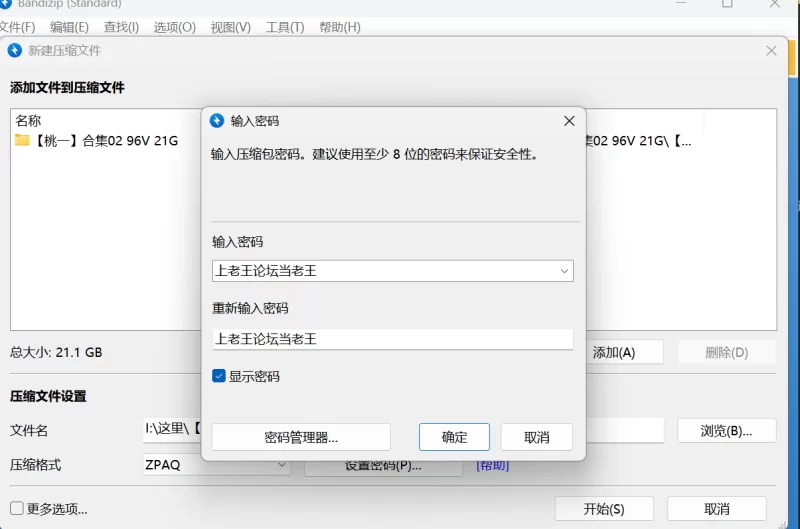Click the path text ending 96V 21G\【...

(x=639, y=141)
